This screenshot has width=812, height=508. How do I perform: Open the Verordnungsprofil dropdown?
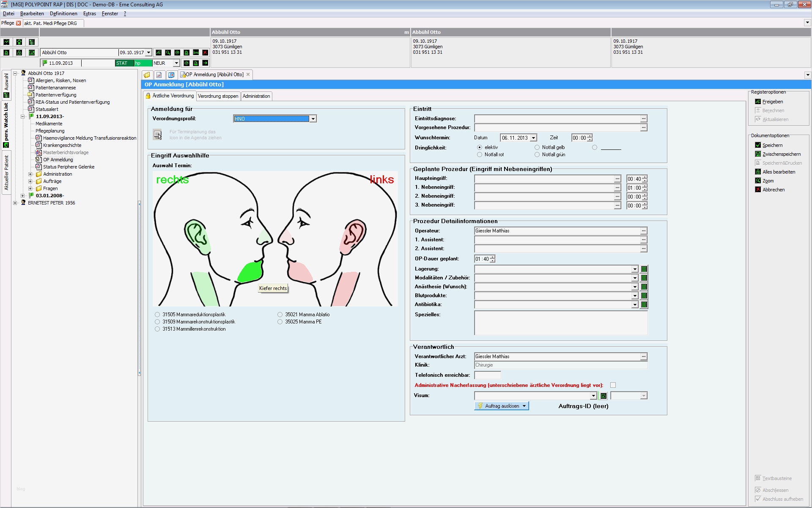point(313,119)
